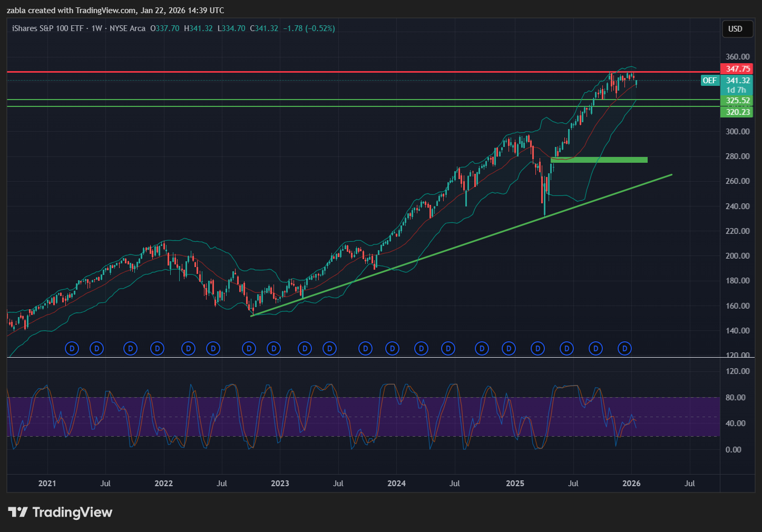Click the OEF symbol tag near price axis
The height and width of the screenshot is (532, 762).
point(709,81)
